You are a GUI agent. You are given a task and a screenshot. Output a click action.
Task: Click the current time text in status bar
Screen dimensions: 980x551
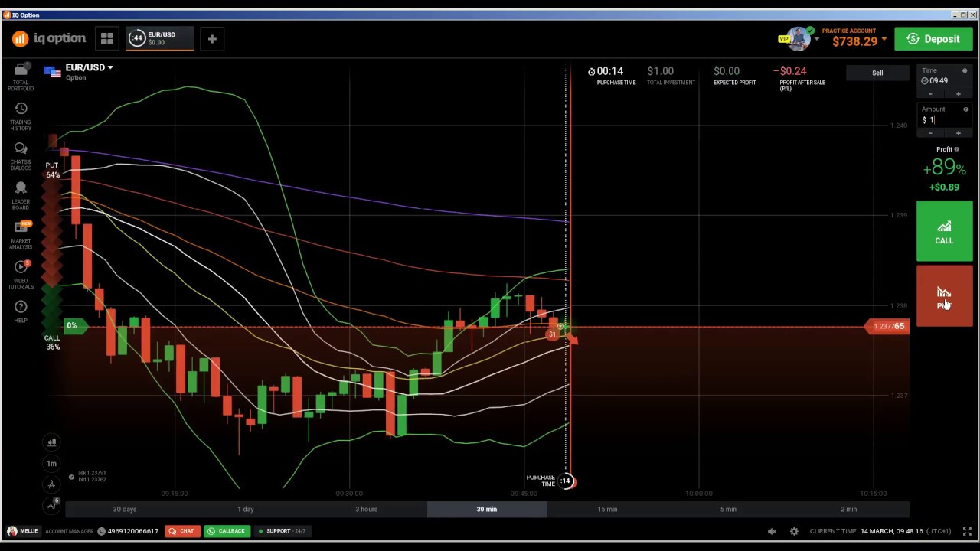[x=879, y=531]
